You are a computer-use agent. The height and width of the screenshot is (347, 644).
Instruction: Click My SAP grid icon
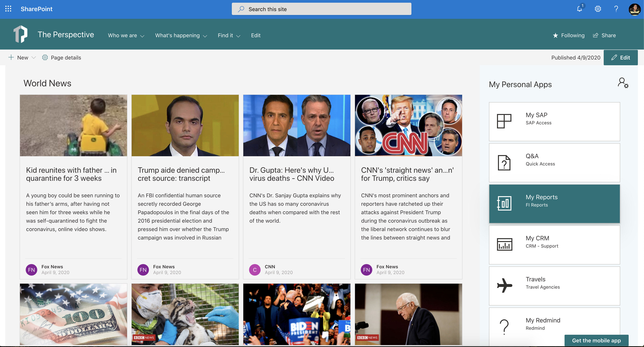click(x=504, y=121)
